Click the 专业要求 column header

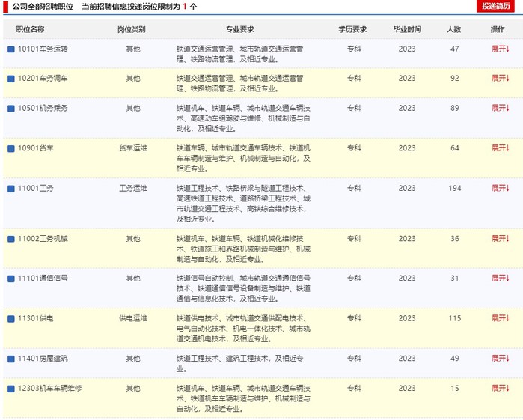tap(240, 29)
